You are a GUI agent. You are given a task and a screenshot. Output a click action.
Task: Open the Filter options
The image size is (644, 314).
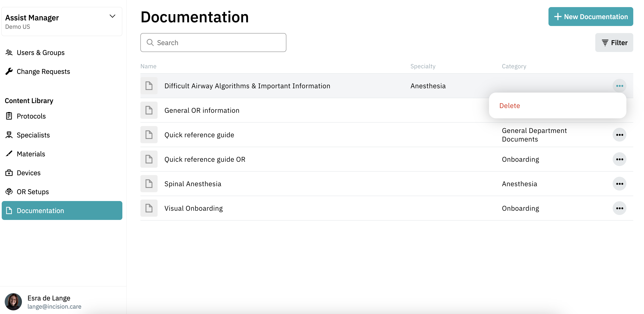coord(614,43)
